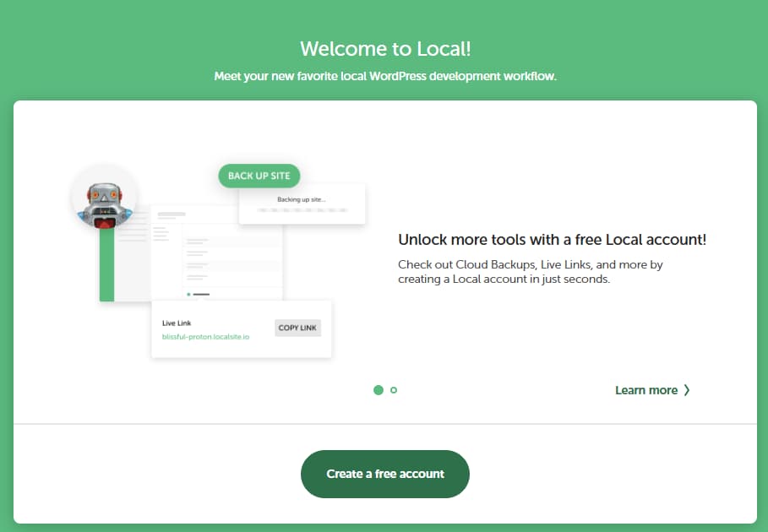Select the first filled carousel dot

coord(379,390)
